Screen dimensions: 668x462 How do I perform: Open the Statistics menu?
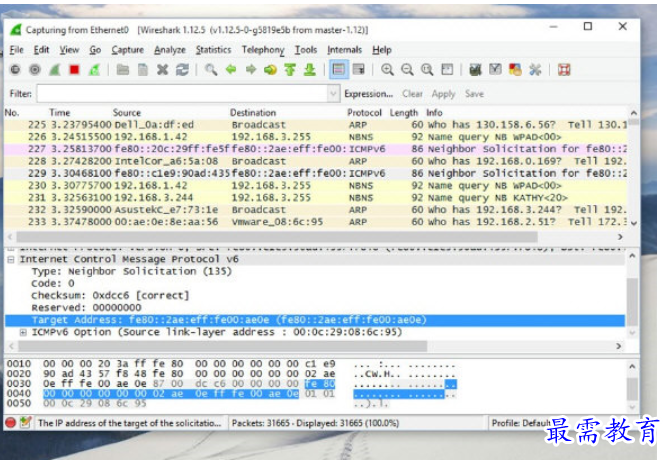(x=213, y=50)
